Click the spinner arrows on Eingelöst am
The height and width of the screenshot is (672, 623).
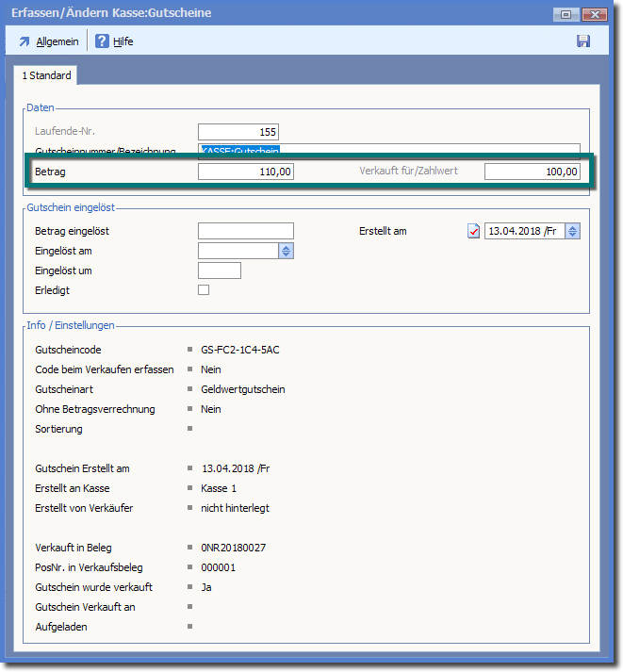click(287, 251)
